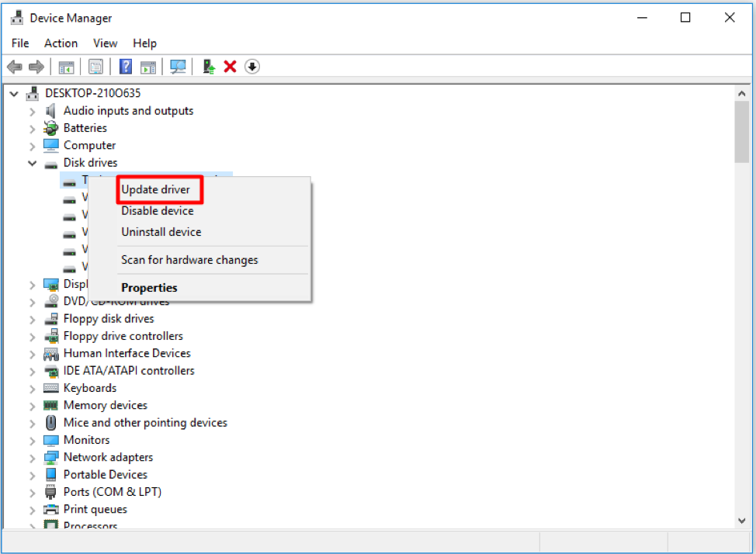The image size is (756, 554).
Task: Click the Ports (COM & LPT) icon
Action: 50,492
